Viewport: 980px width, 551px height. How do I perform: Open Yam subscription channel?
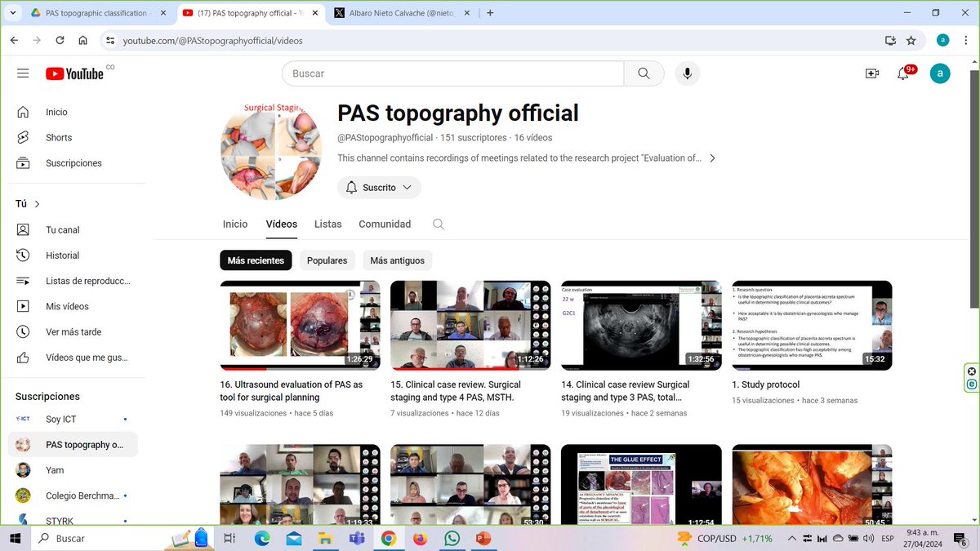coord(73,470)
